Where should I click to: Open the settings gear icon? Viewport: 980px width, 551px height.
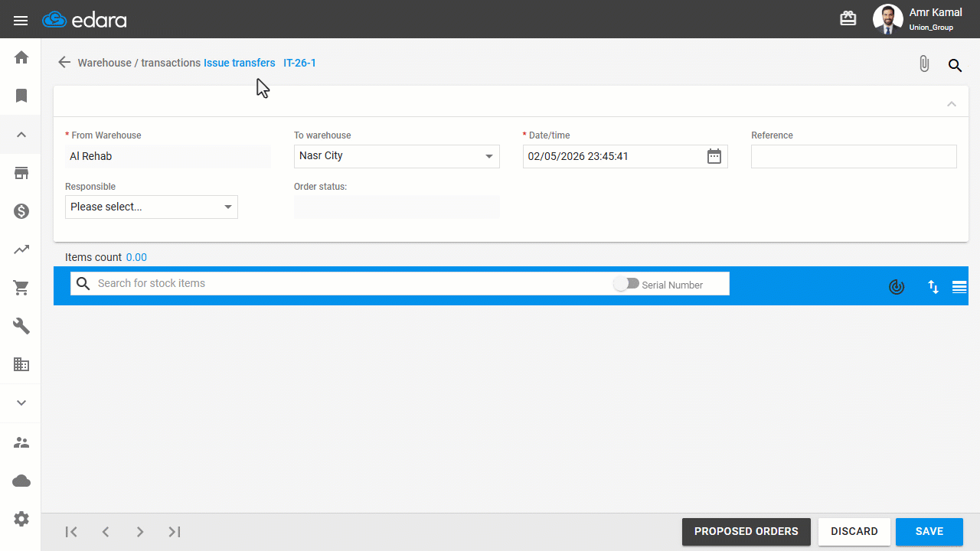tap(21, 519)
